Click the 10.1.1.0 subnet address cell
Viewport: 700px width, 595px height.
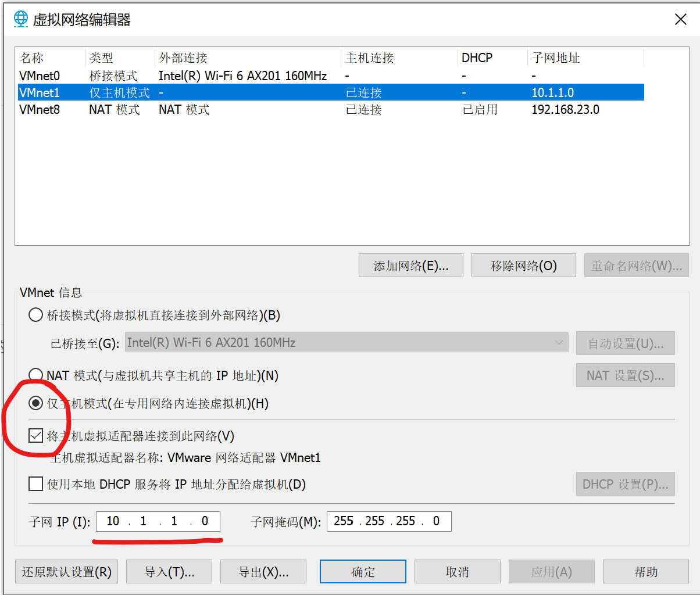(x=554, y=93)
